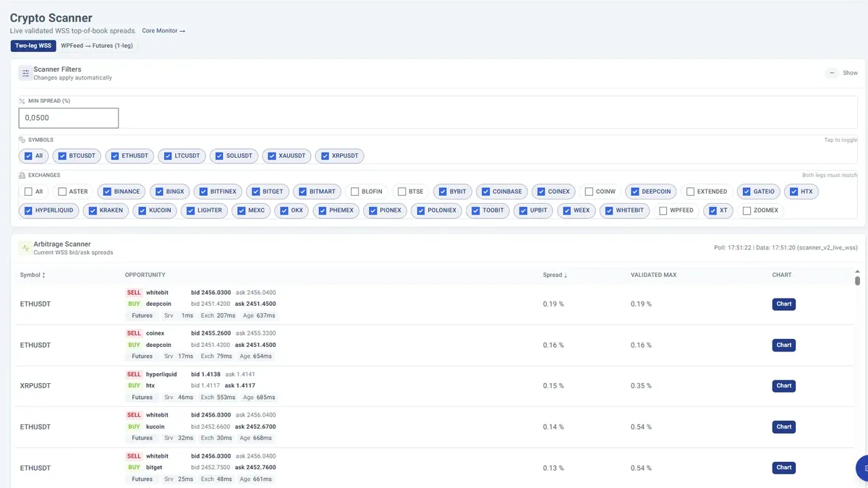Disable the LIGHTER exchange
Screen dimensions: 868x488
(190, 210)
